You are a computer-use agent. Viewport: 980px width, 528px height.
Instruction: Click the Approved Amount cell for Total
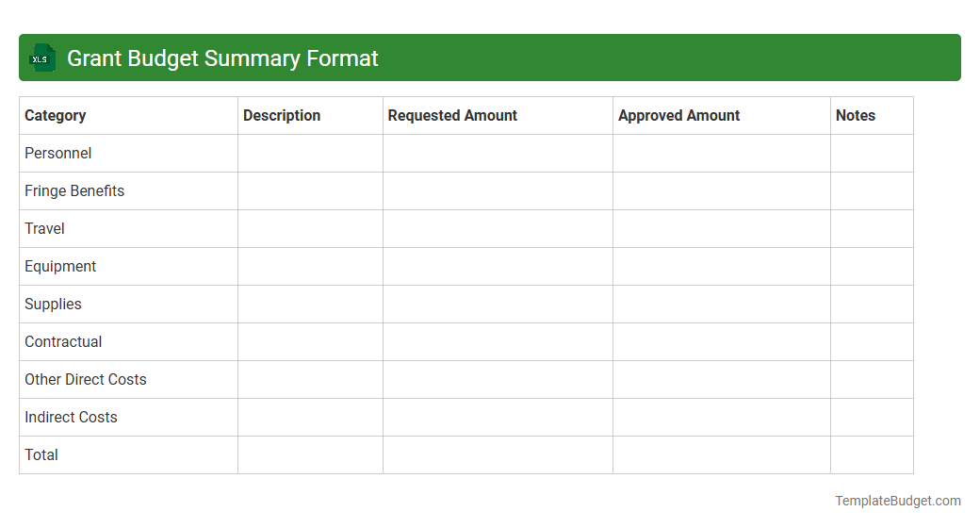(721, 454)
